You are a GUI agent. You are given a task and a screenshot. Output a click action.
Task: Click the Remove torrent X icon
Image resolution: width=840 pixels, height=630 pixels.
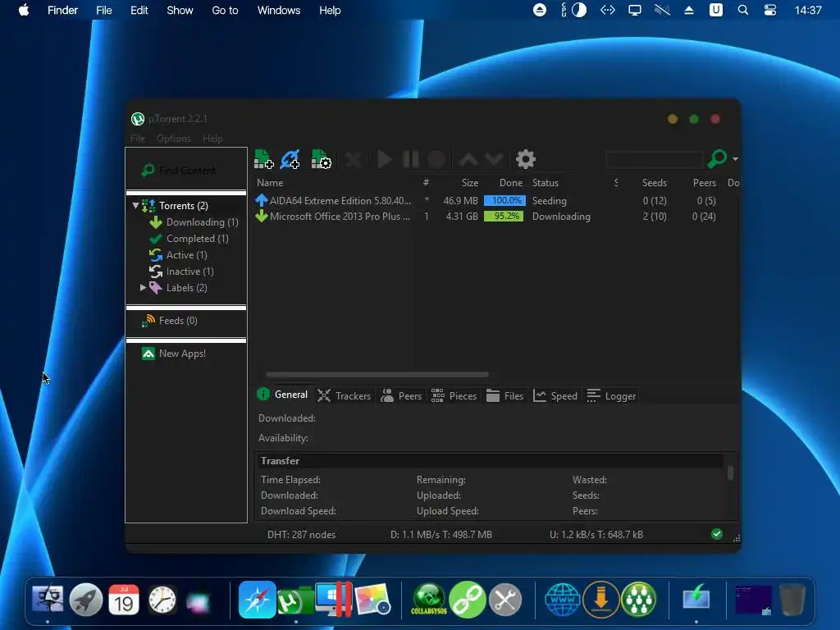point(354,159)
